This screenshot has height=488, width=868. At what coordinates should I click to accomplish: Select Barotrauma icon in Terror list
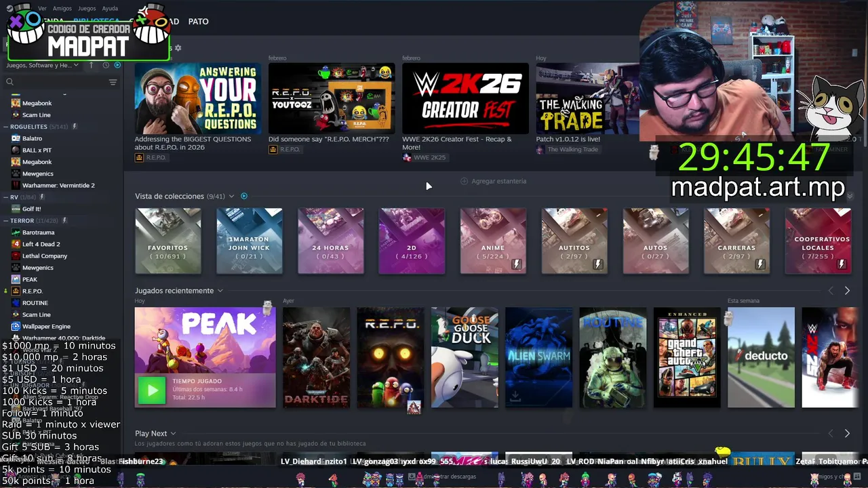[16, 232]
